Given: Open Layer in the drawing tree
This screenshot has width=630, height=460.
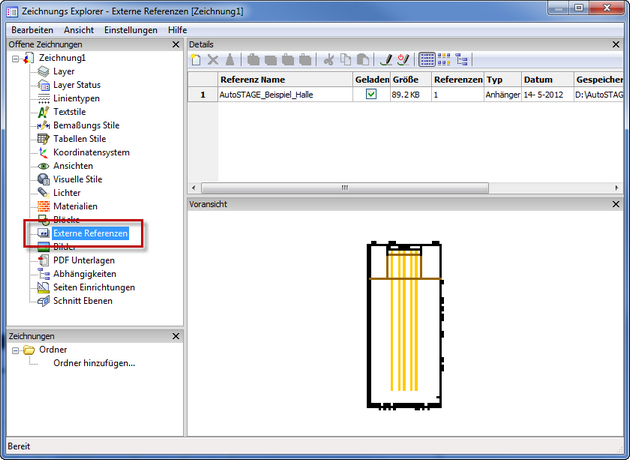Looking at the screenshot, I should pos(63,72).
